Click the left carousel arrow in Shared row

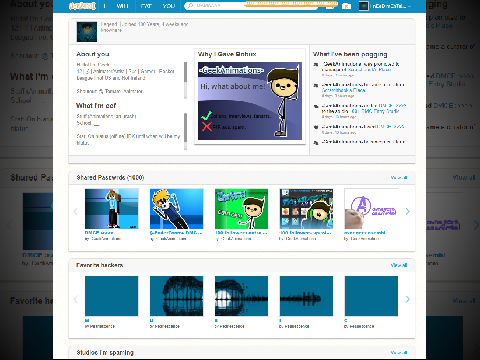pyautogui.click(x=76, y=211)
